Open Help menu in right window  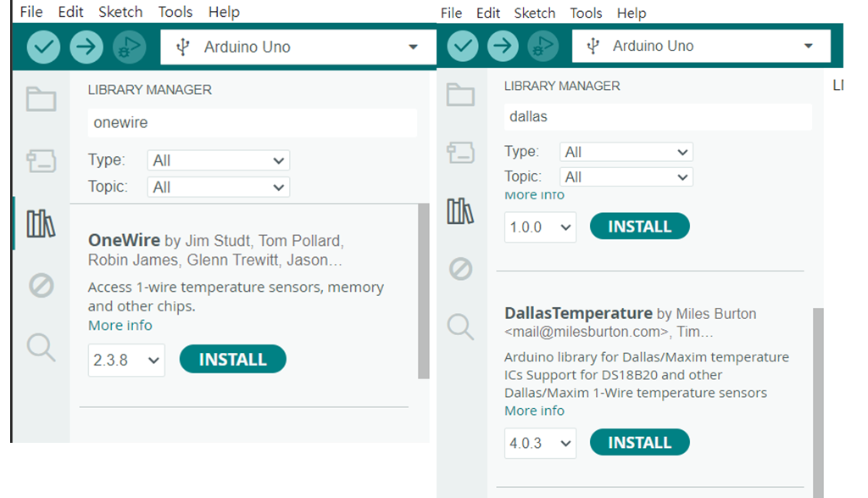click(631, 13)
